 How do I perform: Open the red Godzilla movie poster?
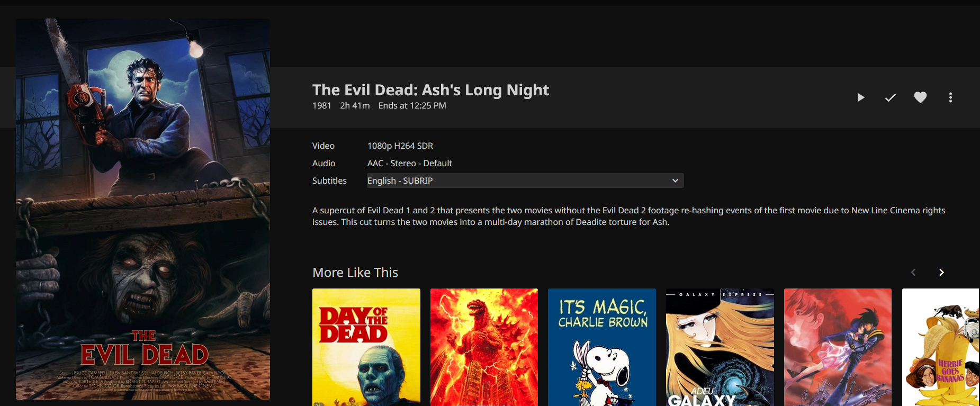[484, 347]
